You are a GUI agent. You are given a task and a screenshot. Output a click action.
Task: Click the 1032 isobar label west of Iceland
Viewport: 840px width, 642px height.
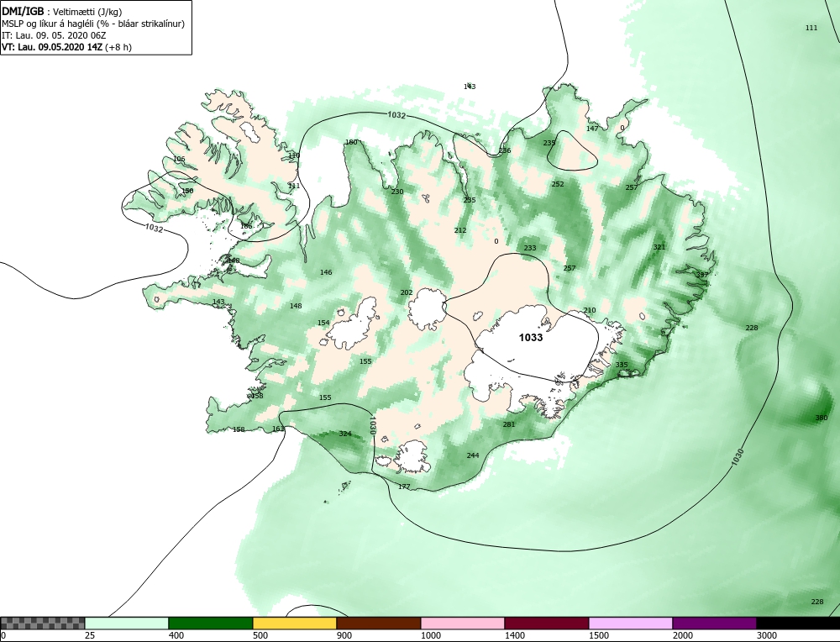[155, 228]
